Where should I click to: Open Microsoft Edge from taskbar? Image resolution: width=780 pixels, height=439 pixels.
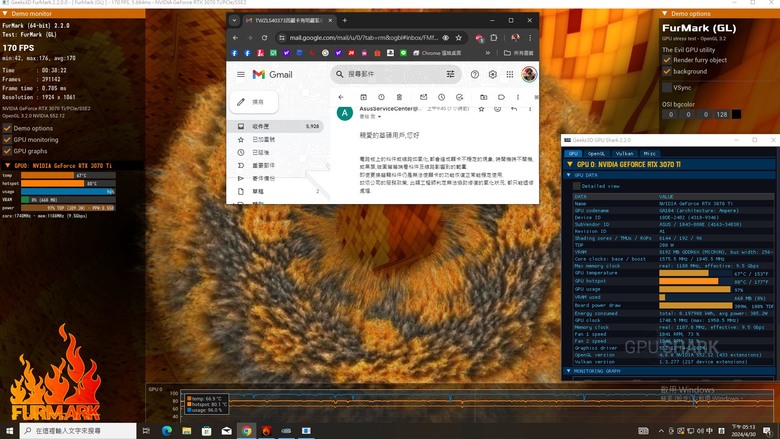click(x=167, y=431)
